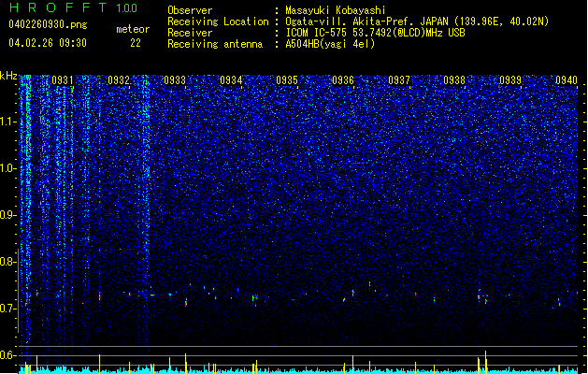Viewport: 588px width, 374px height.
Task: Click the kHz axis unit label
Action: point(8,76)
